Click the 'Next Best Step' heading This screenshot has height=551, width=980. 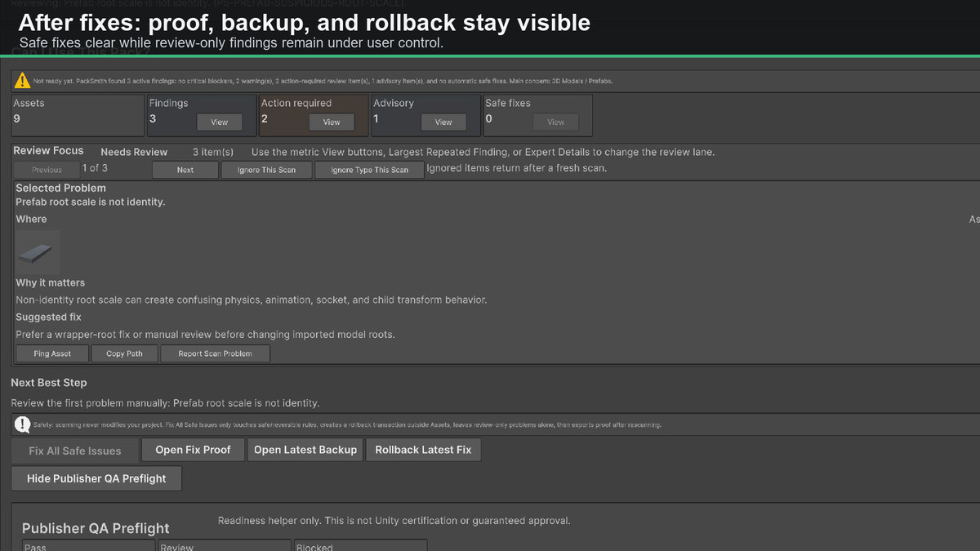(49, 382)
